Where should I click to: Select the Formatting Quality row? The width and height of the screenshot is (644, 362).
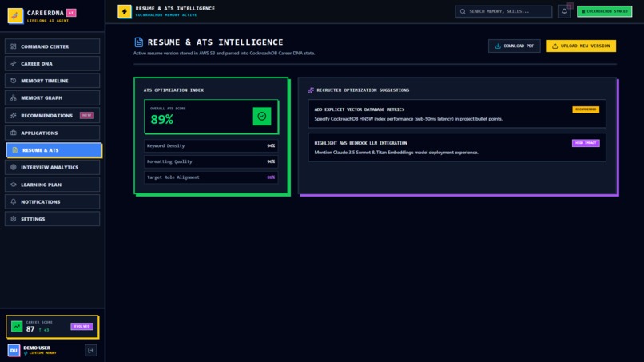tap(211, 161)
